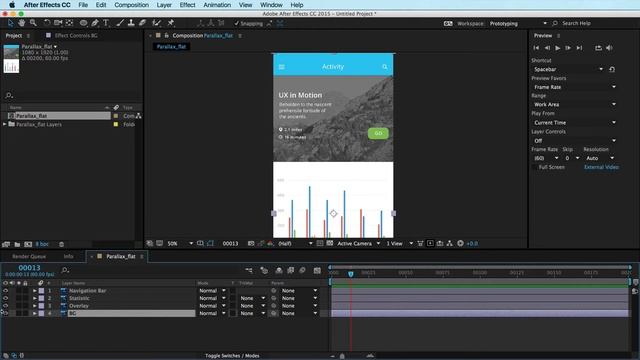Switch to Effect Controls BG tab
The image size is (640, 360).
click(76, 36)
